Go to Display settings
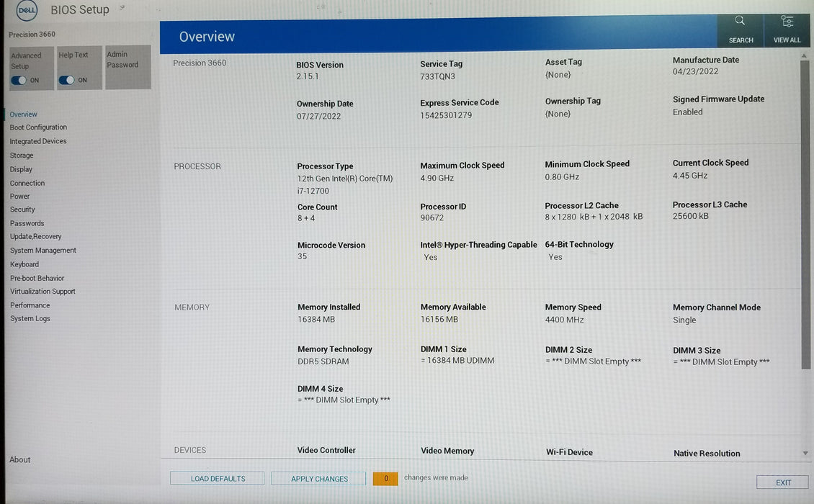 (21, 169)
